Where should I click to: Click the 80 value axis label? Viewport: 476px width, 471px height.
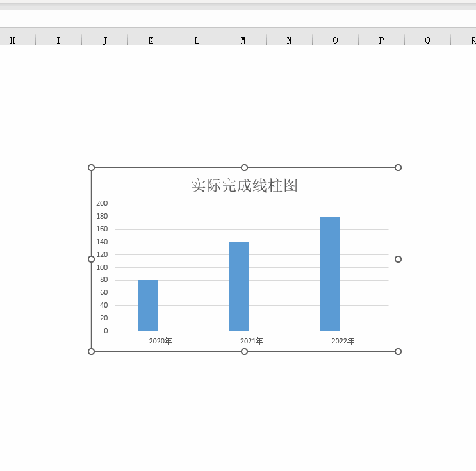104,279
